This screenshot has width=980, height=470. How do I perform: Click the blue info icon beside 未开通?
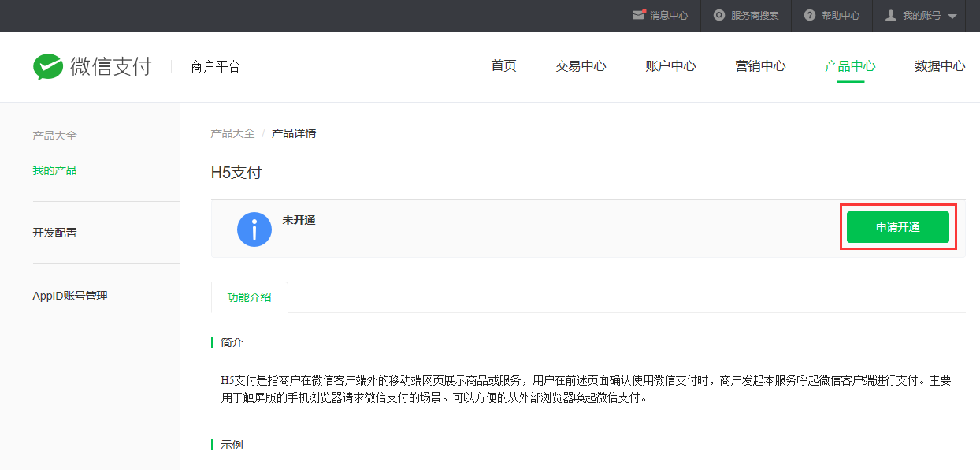(x=254, y=229)
